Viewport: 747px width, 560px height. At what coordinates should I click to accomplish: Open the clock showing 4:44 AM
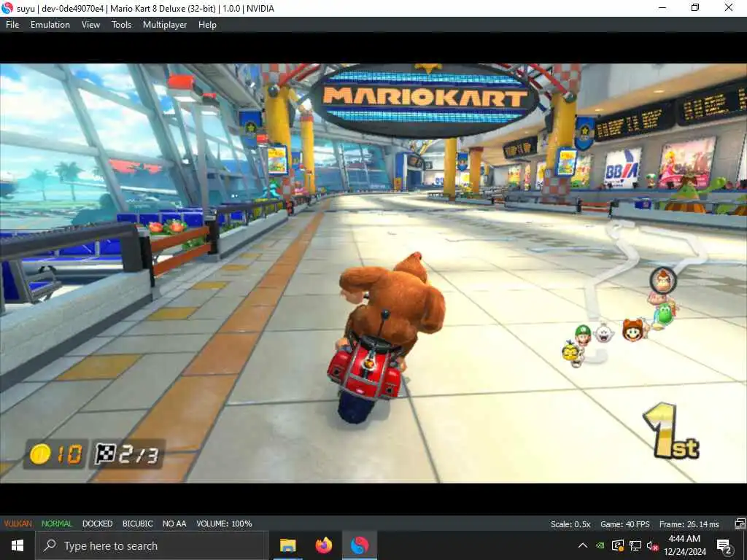[x=684, y=545]
